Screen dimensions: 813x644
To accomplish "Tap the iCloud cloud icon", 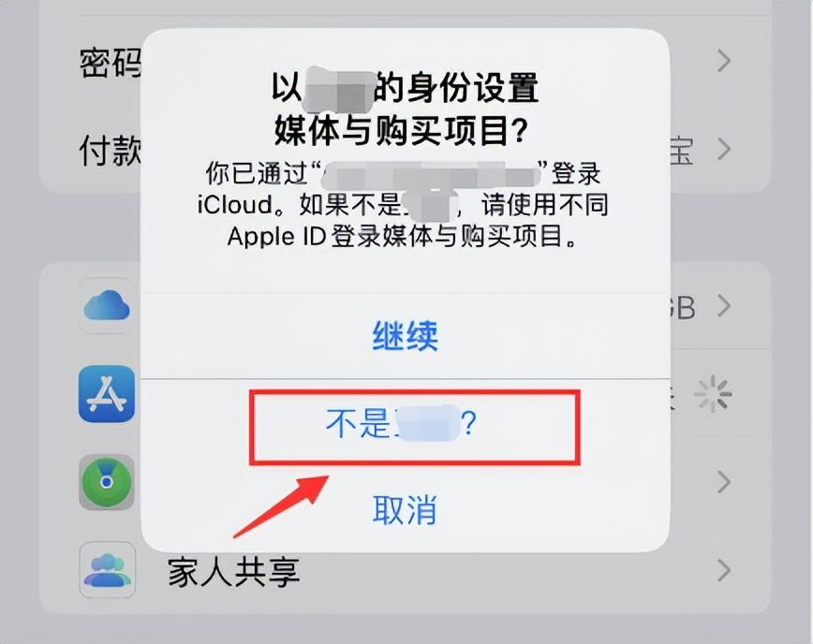I will point(107,306).
